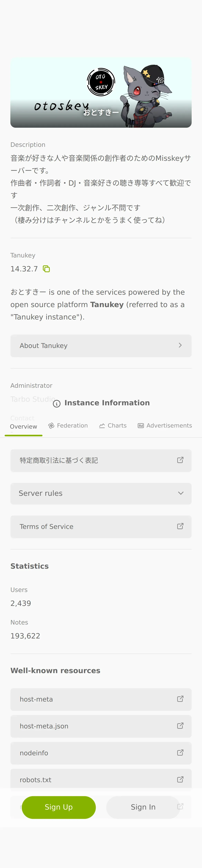Image resolution: width=202 pixels, height=868 pixels.
Task: Click the おとすきー title on banner
Action: pyautogui.click(x=101, y=113)
